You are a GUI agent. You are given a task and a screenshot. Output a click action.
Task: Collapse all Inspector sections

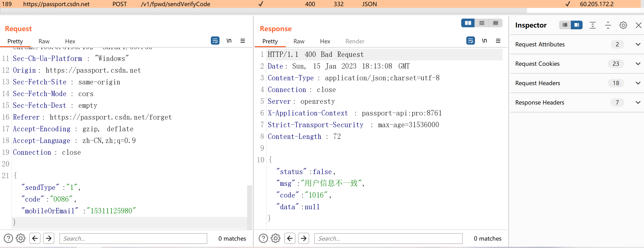608,25
